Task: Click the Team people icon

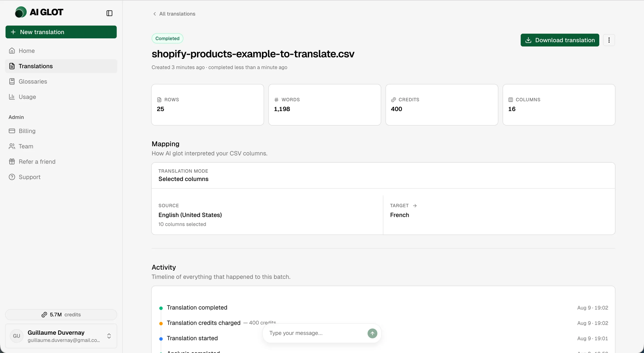Action: click(12, 146)
